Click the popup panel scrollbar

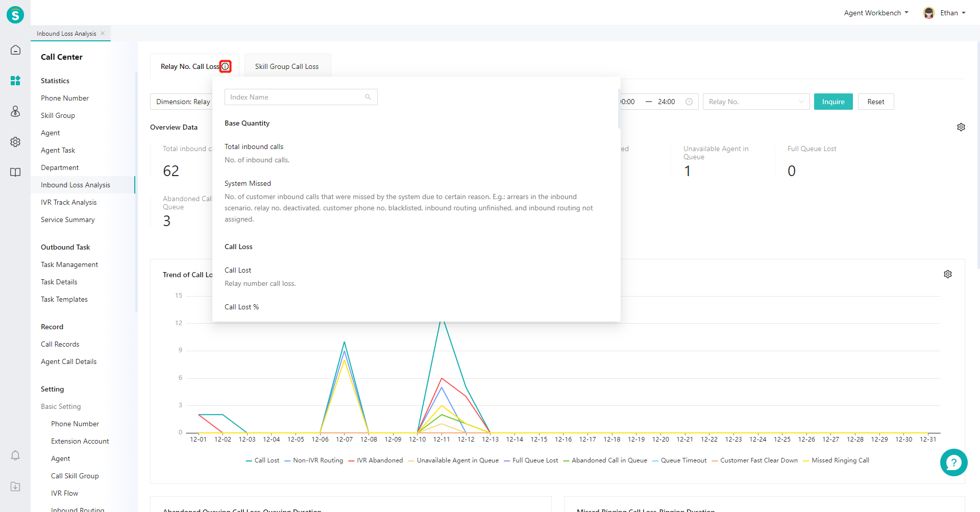(619, 108)
